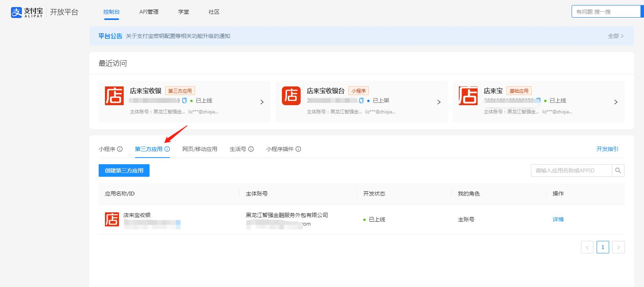Open the 学堂 top navigation item
The image size is (644, 287).
pos(184,12)
